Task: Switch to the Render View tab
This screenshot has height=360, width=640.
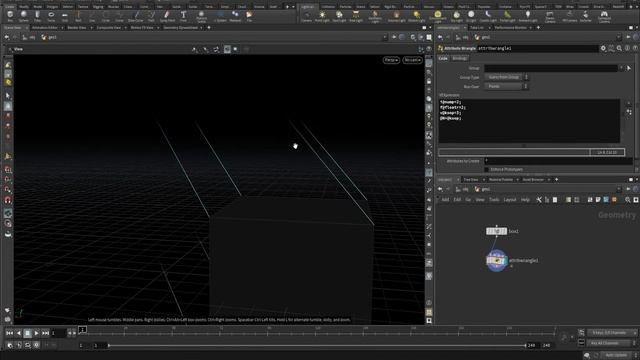Action: point(77,28)
